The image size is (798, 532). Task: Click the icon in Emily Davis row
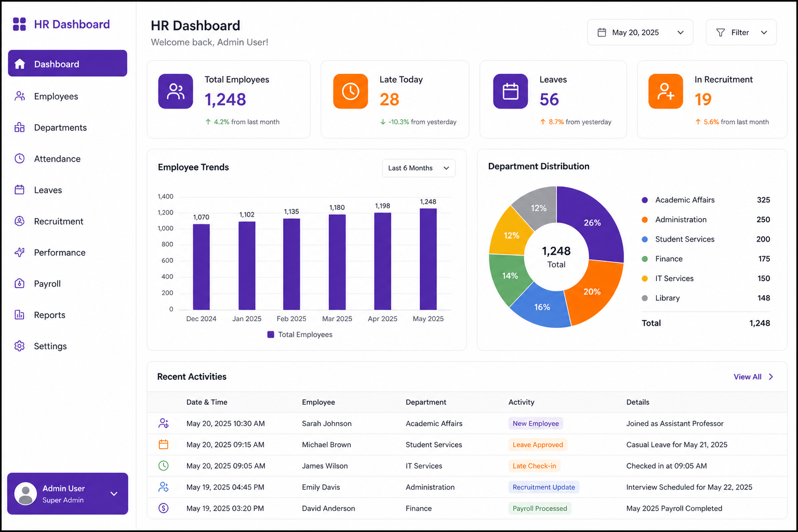click(164, 487)
